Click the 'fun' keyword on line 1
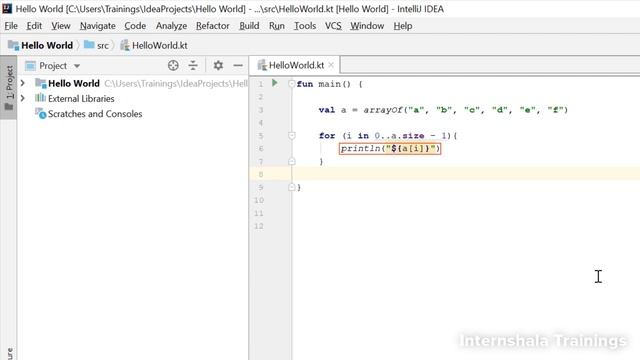The width and height of the screenshot is (640, 360). (305, 84)
